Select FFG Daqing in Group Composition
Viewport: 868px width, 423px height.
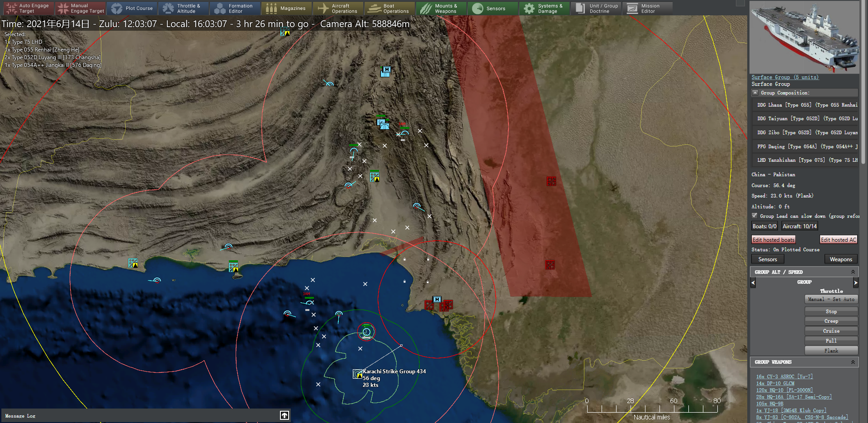[805, 146]
